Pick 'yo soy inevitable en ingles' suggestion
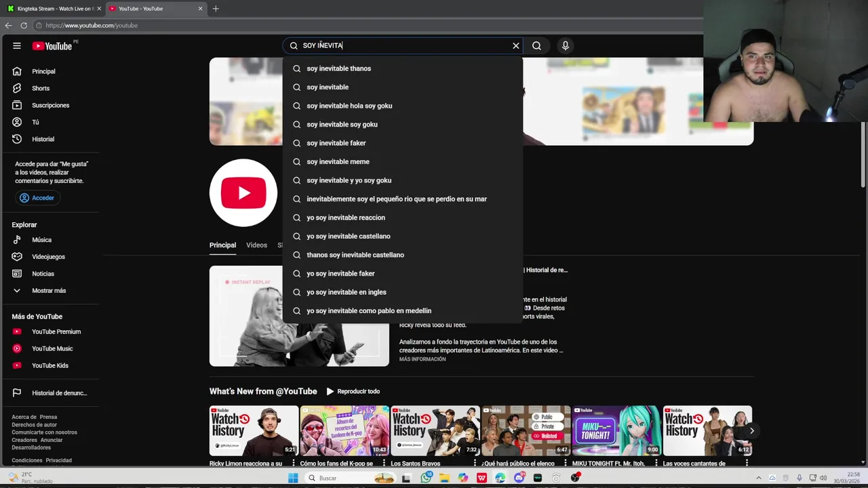Image resolution: width=868 pixels, height=488 pixels. [403, 292]
